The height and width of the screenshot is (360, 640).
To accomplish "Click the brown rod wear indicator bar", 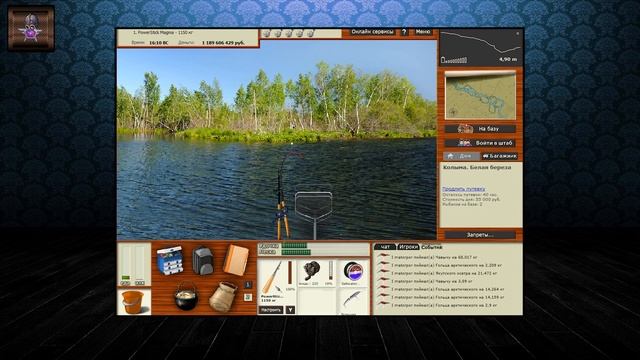I will click(x=290, y=273).
